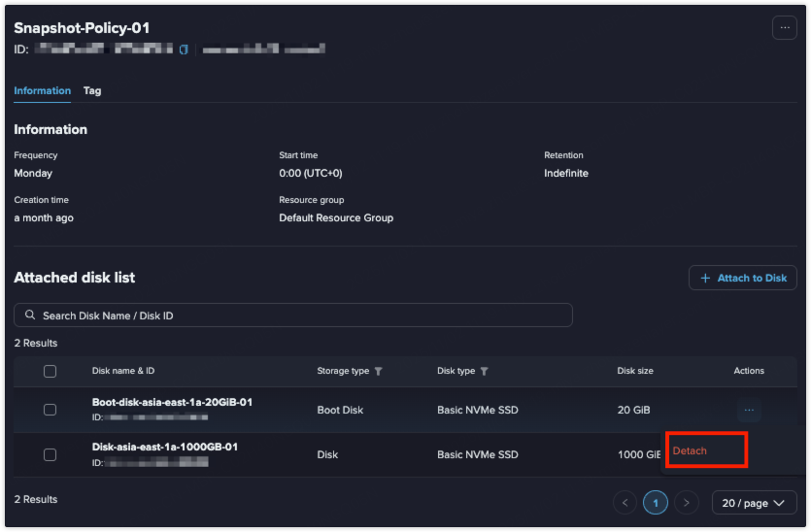Select all disks with the header checkbox
Image resolution: width=811 pixels, height=532 pixels.
[x=51, y=371]
